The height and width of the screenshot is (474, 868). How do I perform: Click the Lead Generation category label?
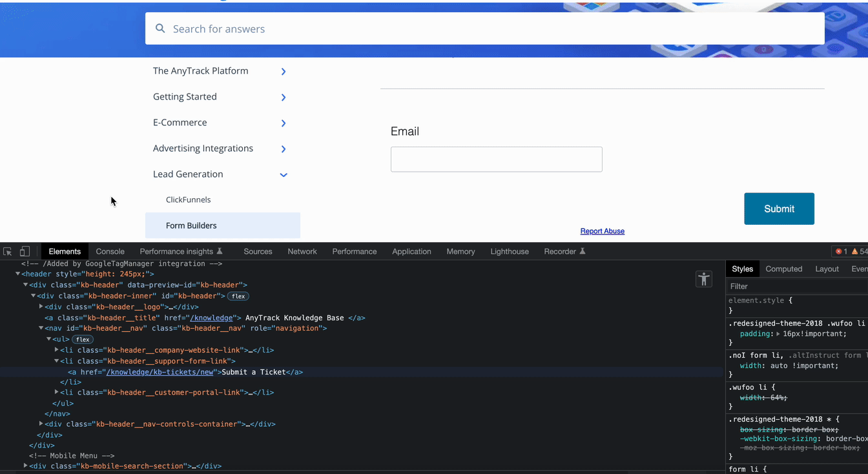[188, 174]
